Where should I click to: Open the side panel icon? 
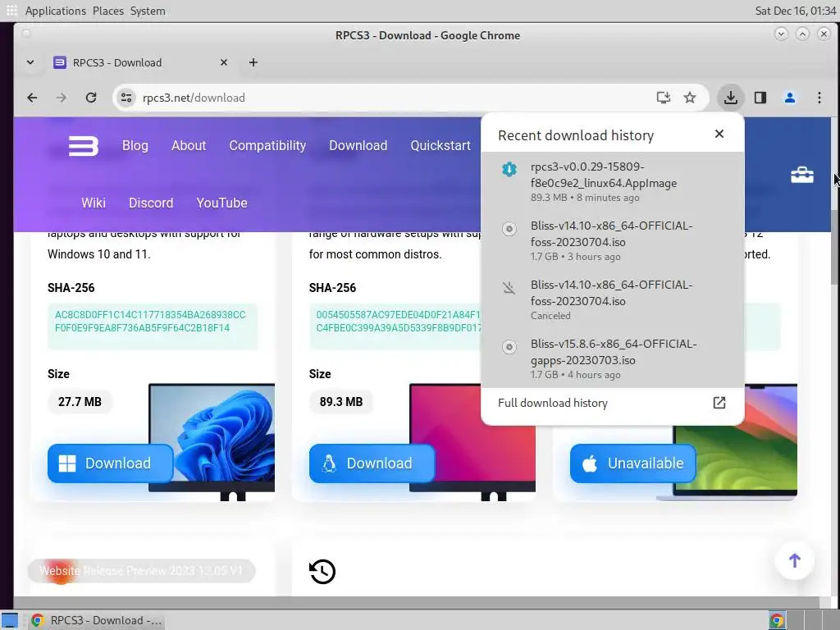pyautogui.click(x=760, y=98)
